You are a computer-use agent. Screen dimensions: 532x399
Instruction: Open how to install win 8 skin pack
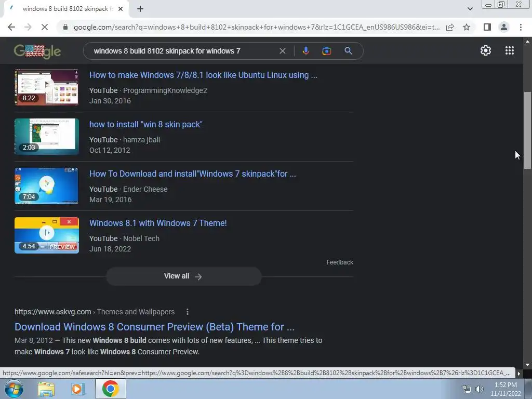[x=146, y=124]
